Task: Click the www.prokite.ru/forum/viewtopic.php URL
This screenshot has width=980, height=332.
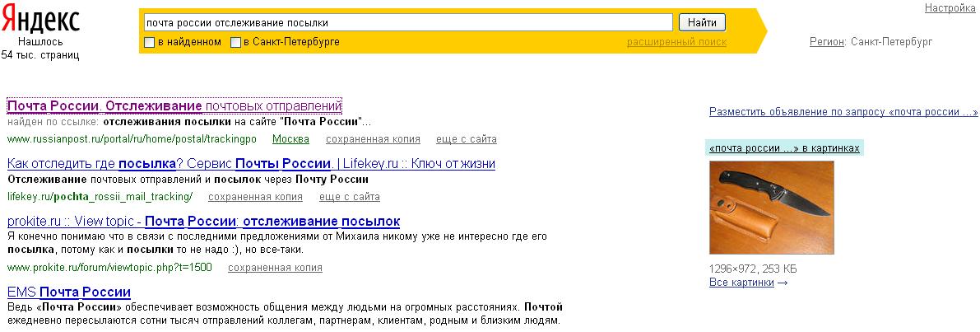Action: pyautogui.click(x=109, y=268)
